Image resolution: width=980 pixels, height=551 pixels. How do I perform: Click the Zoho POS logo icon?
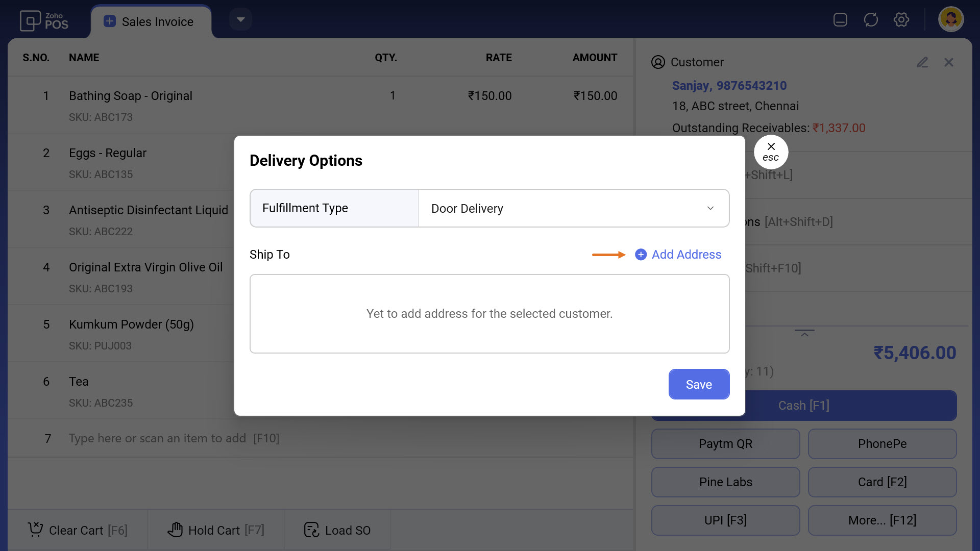point(31,21)
